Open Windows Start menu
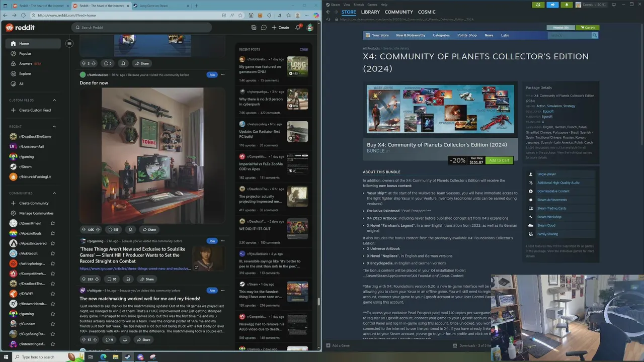Image resolution: width=644 pixels, height=362 pixels. point(6,357)
